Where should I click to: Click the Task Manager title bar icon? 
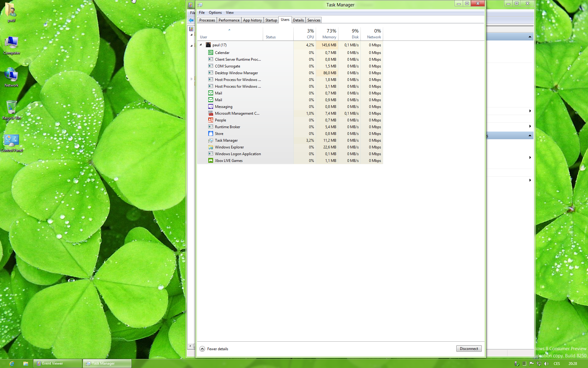(x=200, y=5)
